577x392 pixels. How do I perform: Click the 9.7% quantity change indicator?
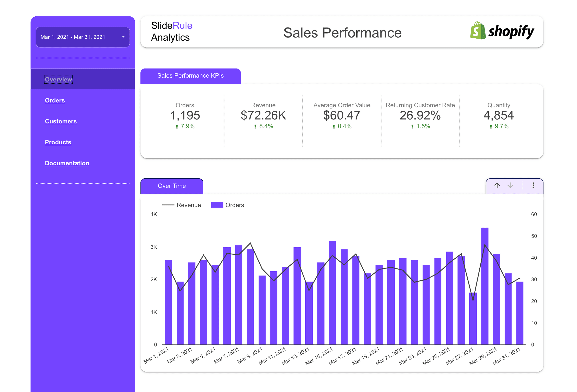coord(499,126)
